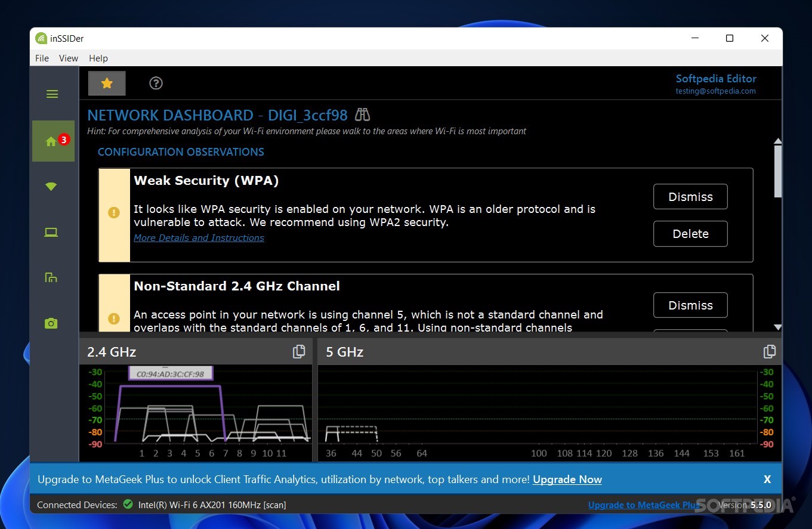Click the Weak Security warning icon
Screen dimensions: 812x529
click(114, 212)
